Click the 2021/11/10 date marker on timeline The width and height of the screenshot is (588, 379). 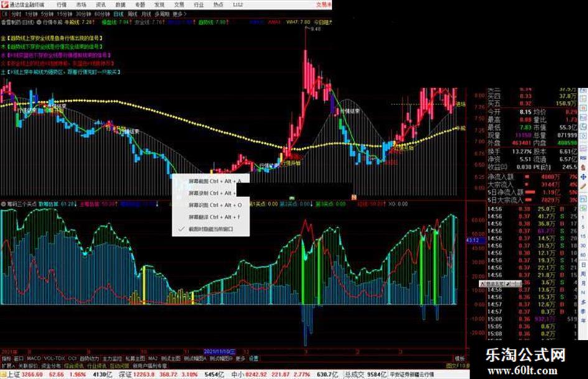pyautogui.click(x=220, y=352)
